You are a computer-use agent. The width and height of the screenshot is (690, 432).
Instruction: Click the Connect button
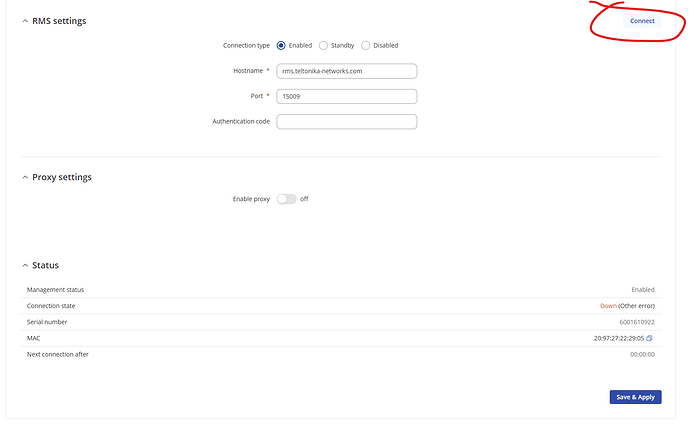point(642,21)
